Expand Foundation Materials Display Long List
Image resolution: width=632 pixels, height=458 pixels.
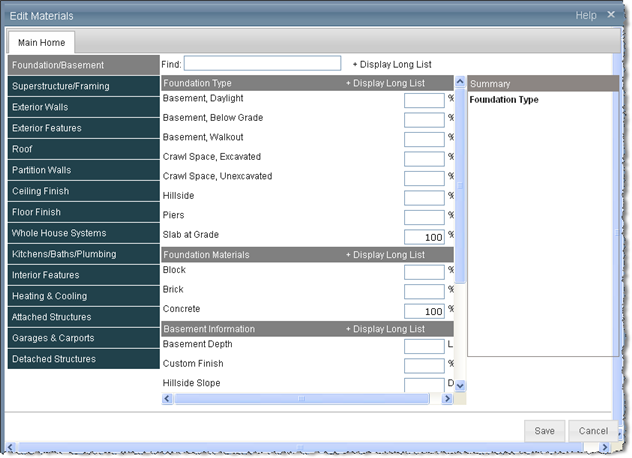(385, 255)
